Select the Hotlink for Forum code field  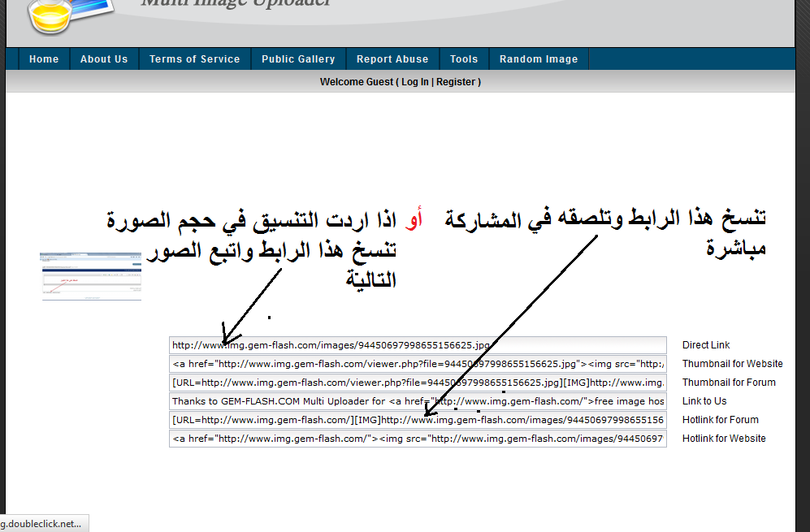[x=418, y=420]
